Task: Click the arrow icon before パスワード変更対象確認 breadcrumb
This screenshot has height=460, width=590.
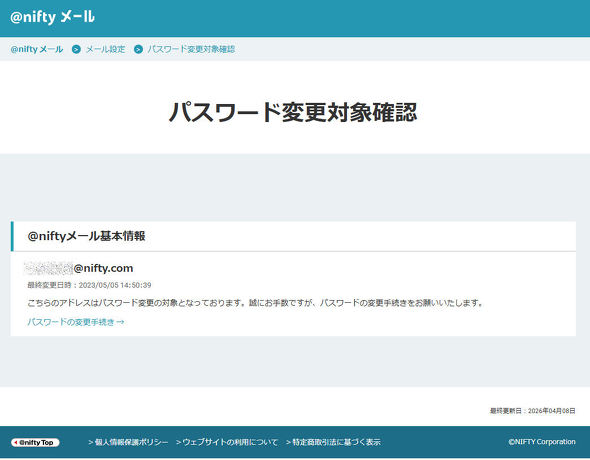Action: click(x=138, y=49)
